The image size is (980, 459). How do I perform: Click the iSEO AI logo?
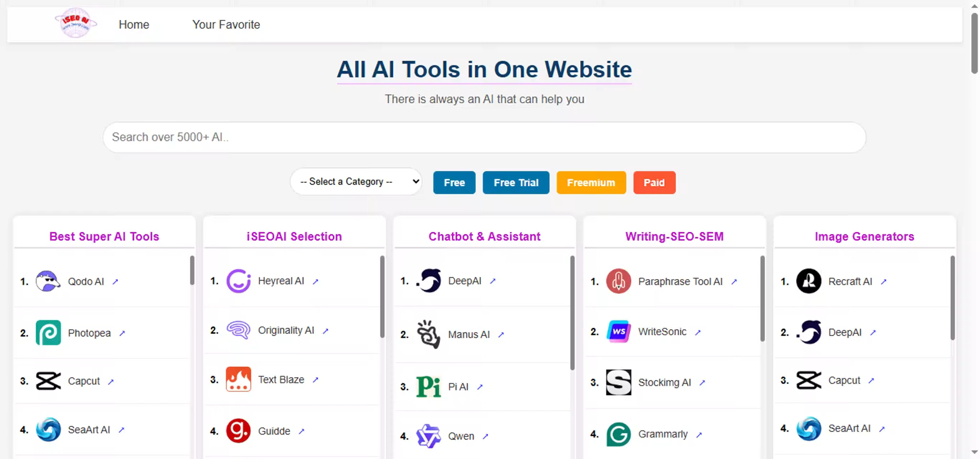[75, 23]
